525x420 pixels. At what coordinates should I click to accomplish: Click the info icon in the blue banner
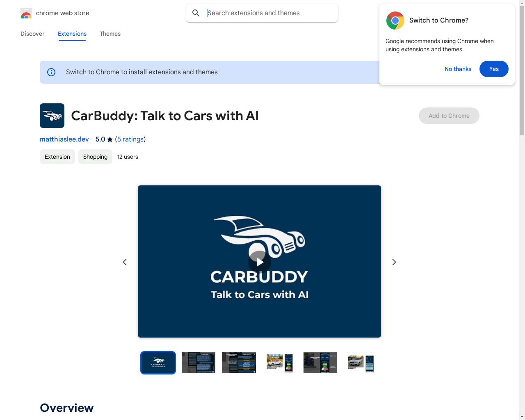point(51,72)
